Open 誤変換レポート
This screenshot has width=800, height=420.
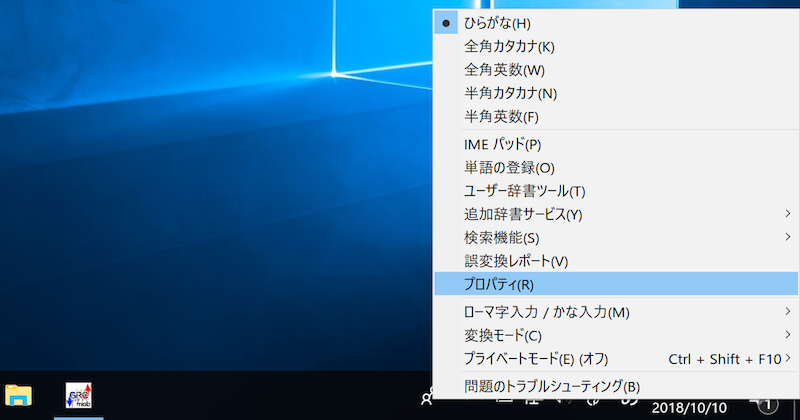pos(516,261)
